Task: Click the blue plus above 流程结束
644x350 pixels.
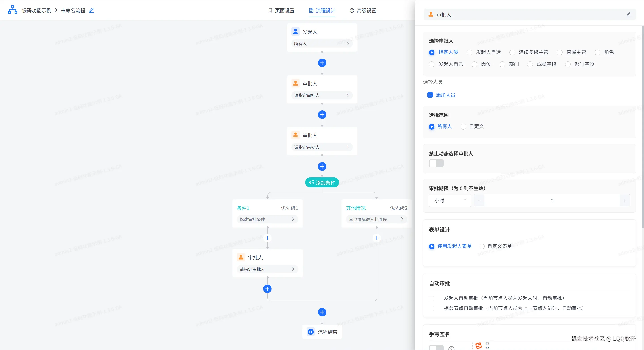Action: [x=322, y=312]
